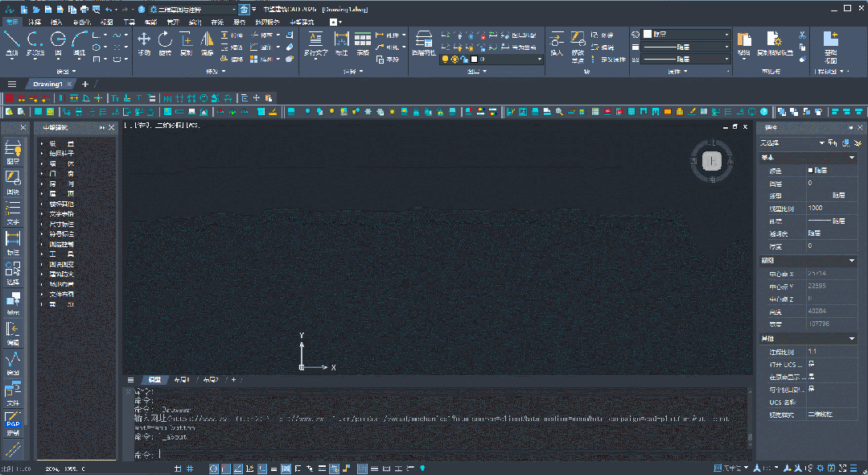
Task: Click the undo arrow in title bar
Action: 109,10
